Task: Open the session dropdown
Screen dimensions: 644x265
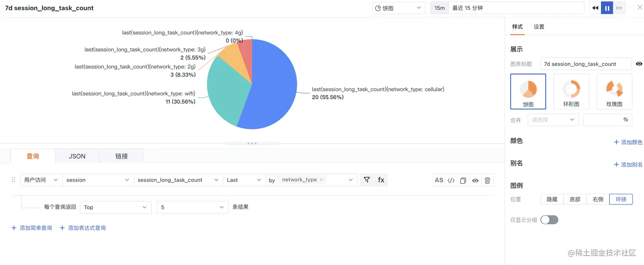Action: (x=98, y=180)
